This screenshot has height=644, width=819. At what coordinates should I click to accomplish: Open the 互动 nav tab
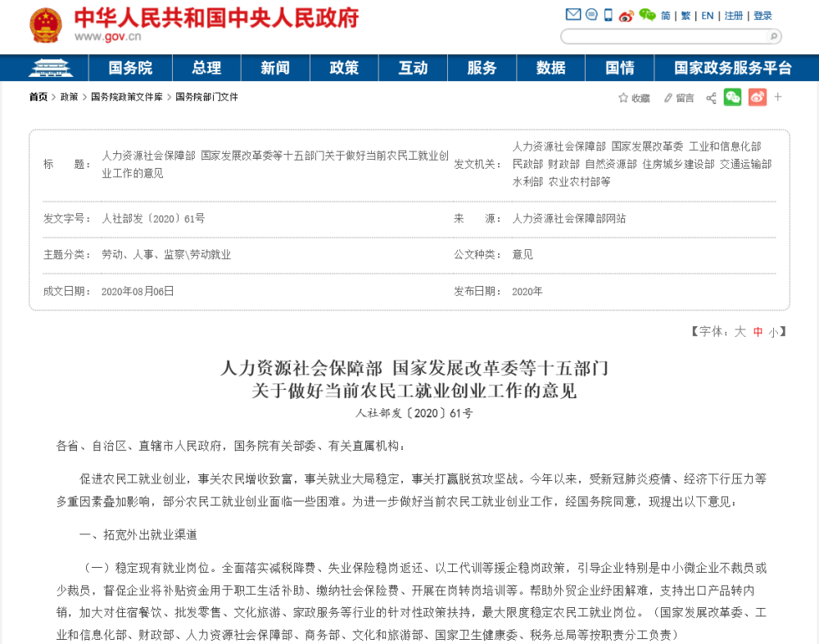click(x=413, y=67)
